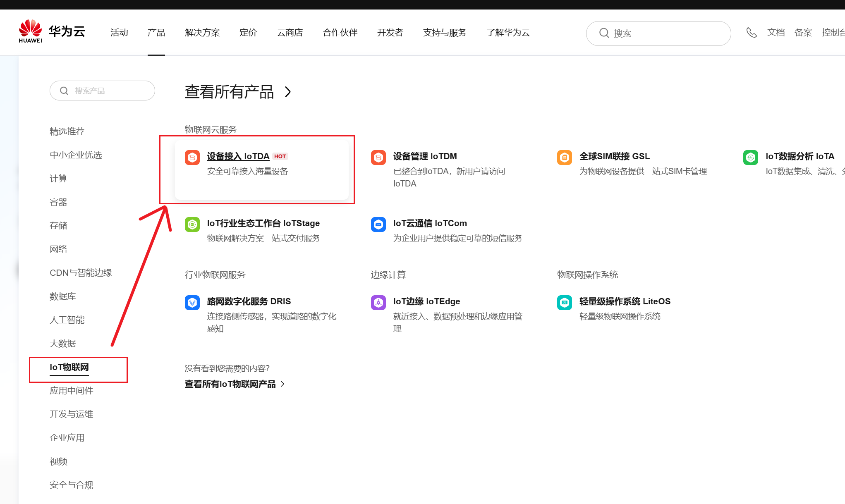Screen dimensions: 845x504
Task: Click the IoTA data analysis icon
Action: click(x=750, y=157)
